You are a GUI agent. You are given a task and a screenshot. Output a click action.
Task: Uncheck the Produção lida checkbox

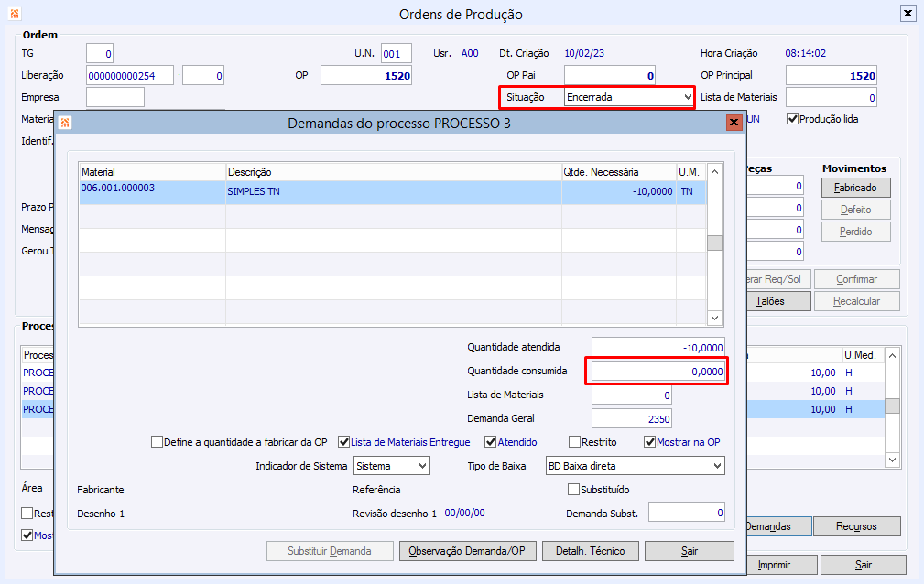(793, 119)
